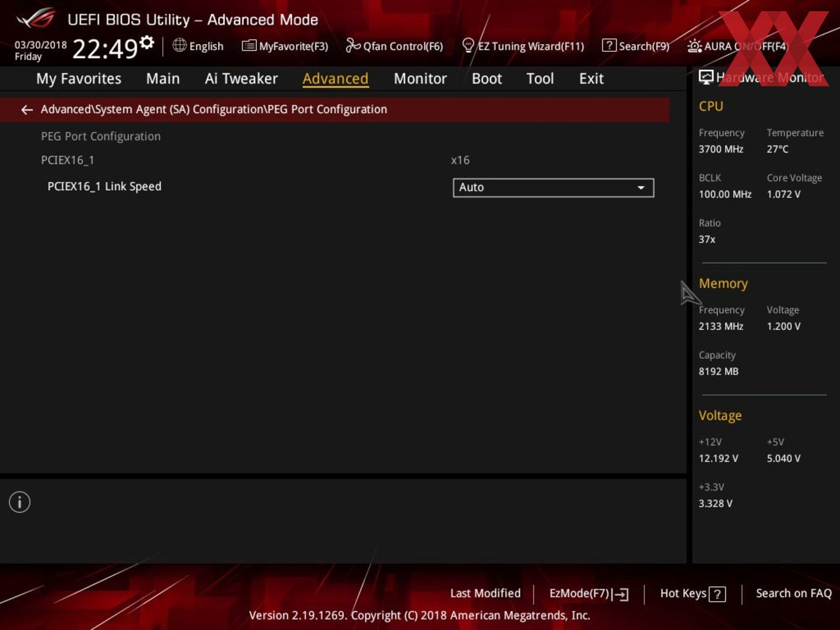
Task: Click the info icon in help panel
Action: (x=20, y=502)
